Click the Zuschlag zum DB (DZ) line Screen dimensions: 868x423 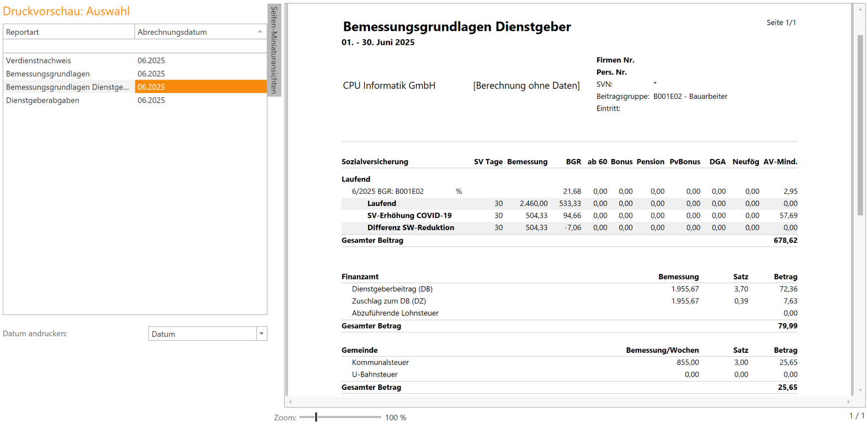point(389,301)
